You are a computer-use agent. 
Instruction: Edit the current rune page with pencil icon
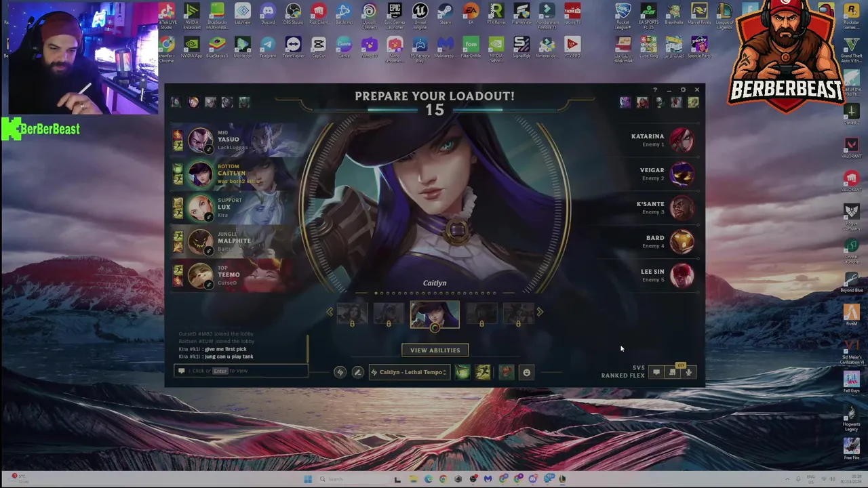(x=357, y=372)
